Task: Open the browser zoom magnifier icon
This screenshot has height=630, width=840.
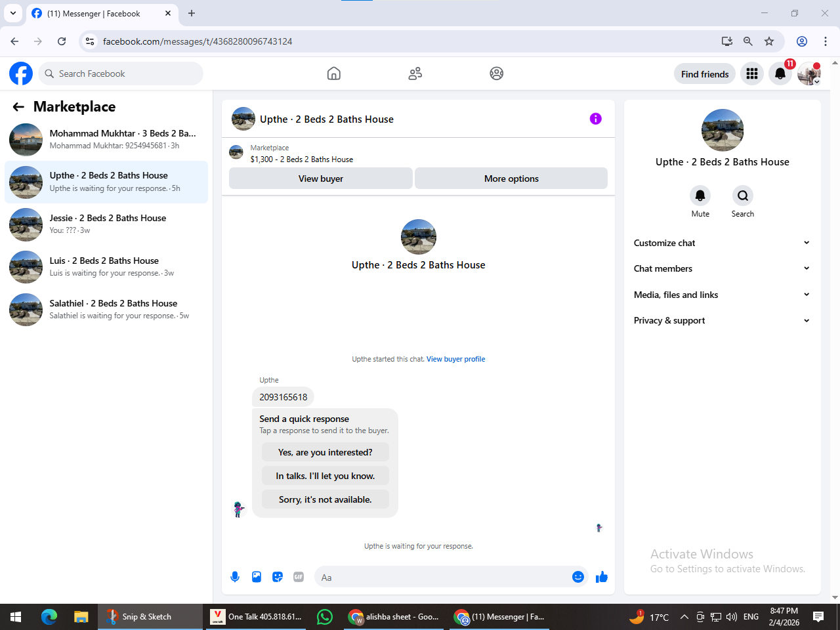Action: 748,41
